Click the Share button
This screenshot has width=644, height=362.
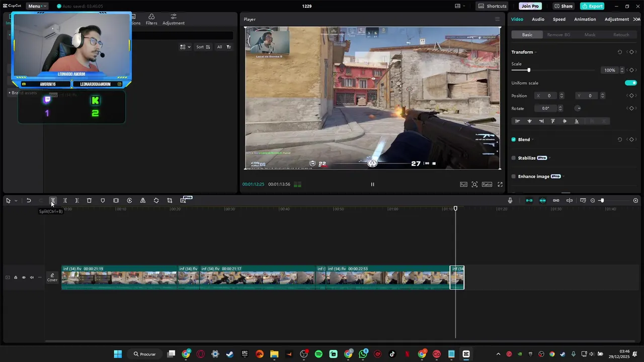click(x=563, y=6)
